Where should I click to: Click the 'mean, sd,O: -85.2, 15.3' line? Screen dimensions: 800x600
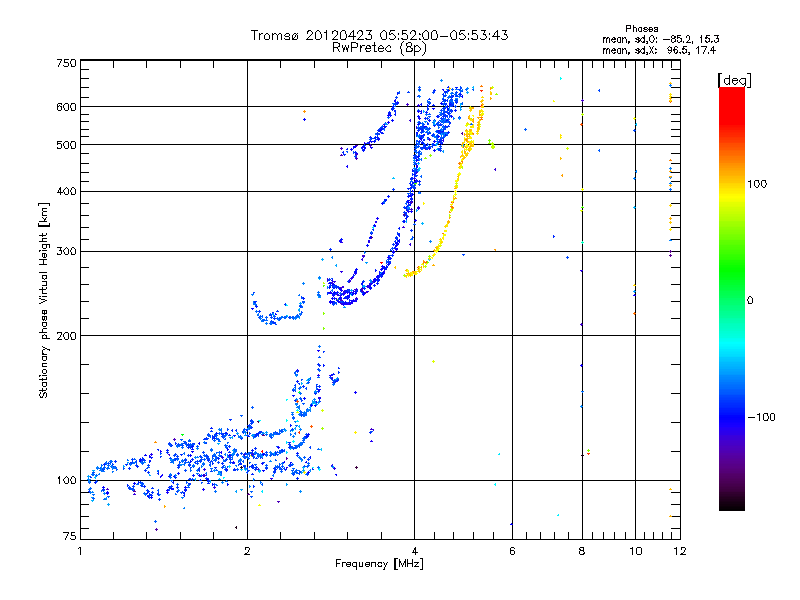661,39
